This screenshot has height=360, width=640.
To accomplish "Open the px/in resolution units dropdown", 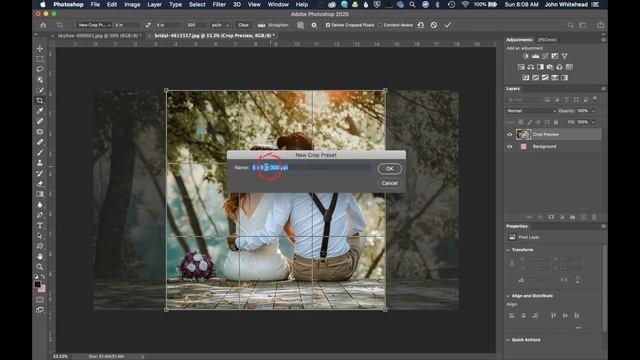I will click(220, 25).
